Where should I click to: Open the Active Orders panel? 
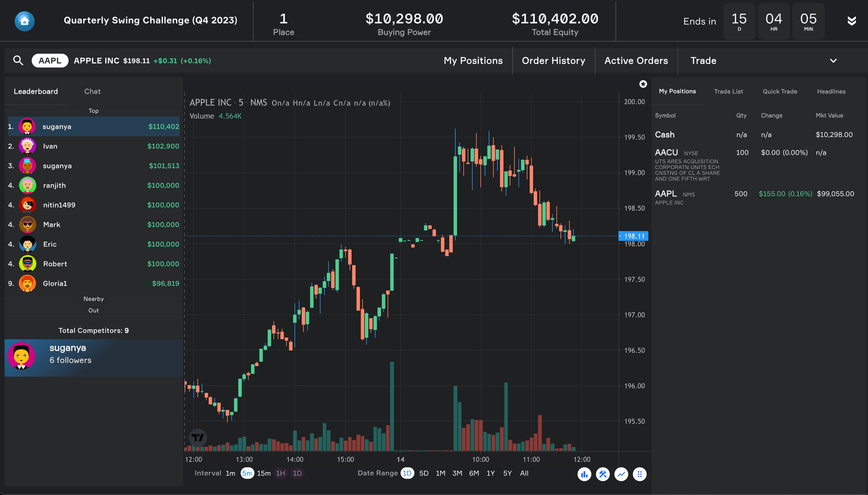636,61
